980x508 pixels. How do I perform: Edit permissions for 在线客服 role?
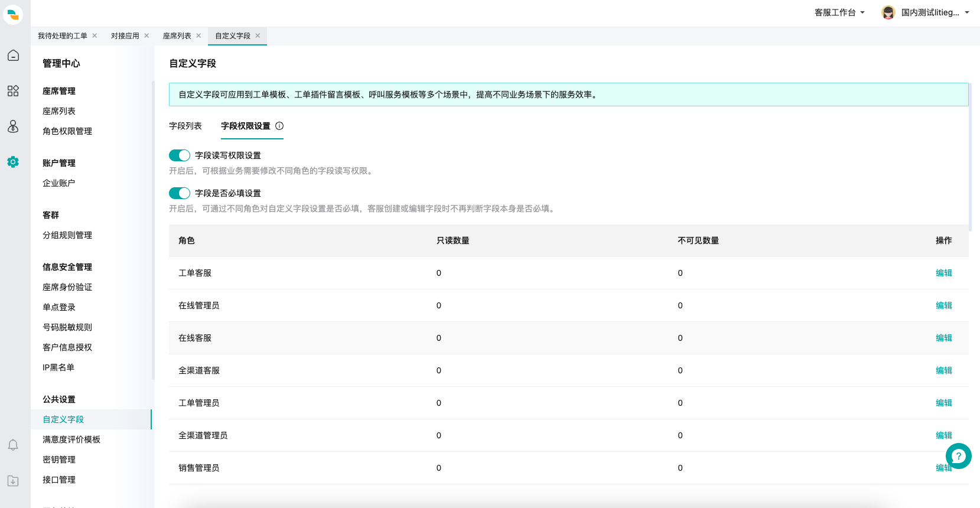pos(943,338)
